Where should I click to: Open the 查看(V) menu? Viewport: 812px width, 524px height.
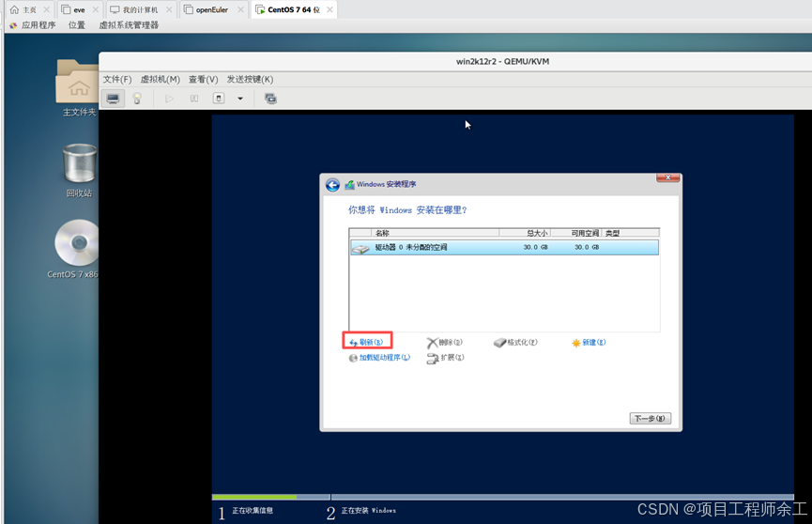coord(203,79)
